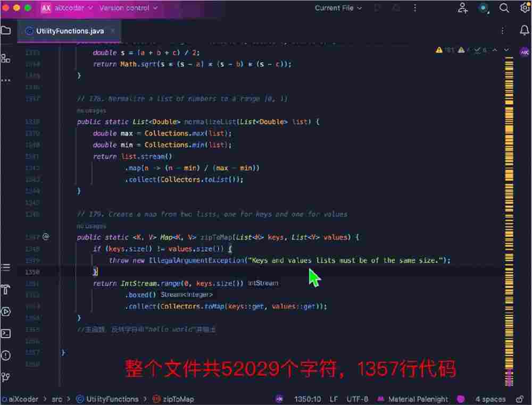Viewport: 532px width, 405px height.
Task: Open the aiXcoder project dropdown
Action: point(70,8)
